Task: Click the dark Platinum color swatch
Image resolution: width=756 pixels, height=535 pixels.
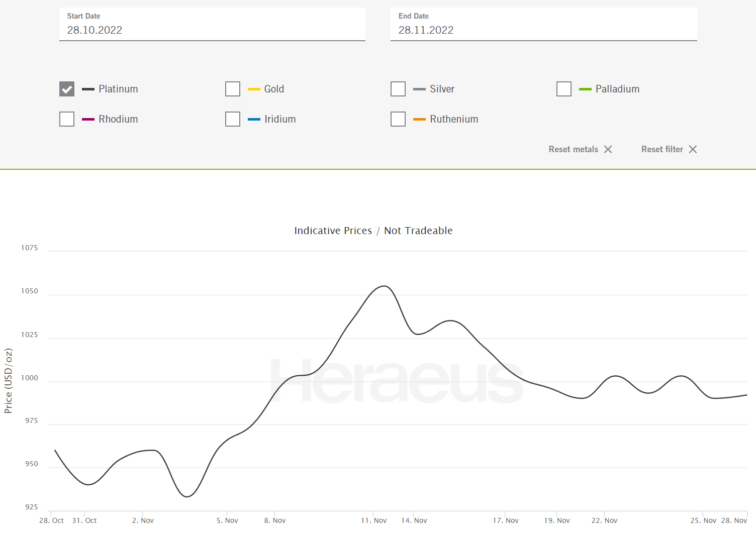Action: (x=88, y=89)
